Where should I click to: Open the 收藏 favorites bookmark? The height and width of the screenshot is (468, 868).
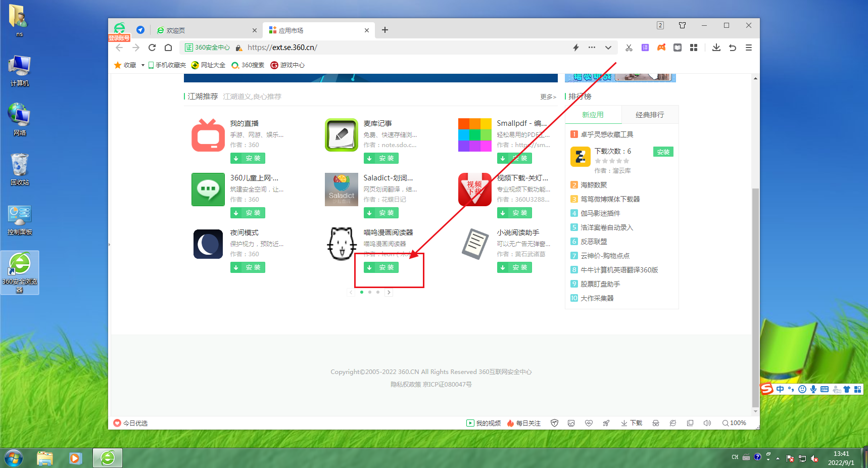tap(125, 65)
